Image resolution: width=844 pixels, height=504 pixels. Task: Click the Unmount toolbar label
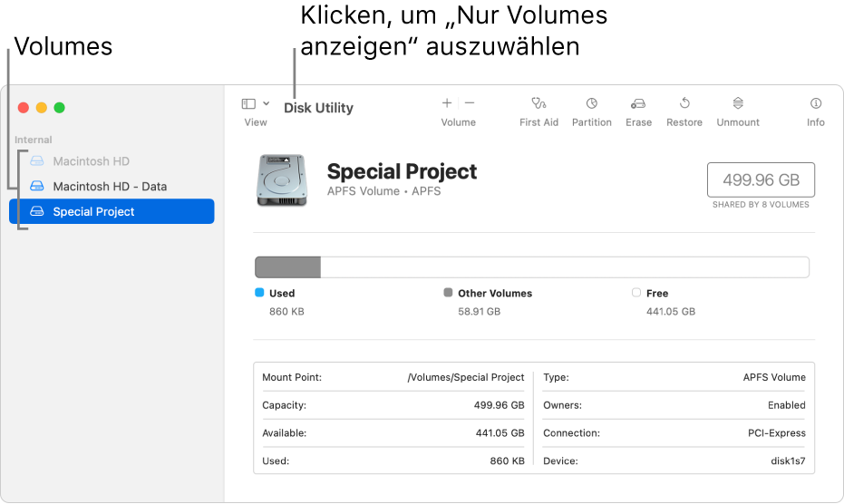point(738,122)
